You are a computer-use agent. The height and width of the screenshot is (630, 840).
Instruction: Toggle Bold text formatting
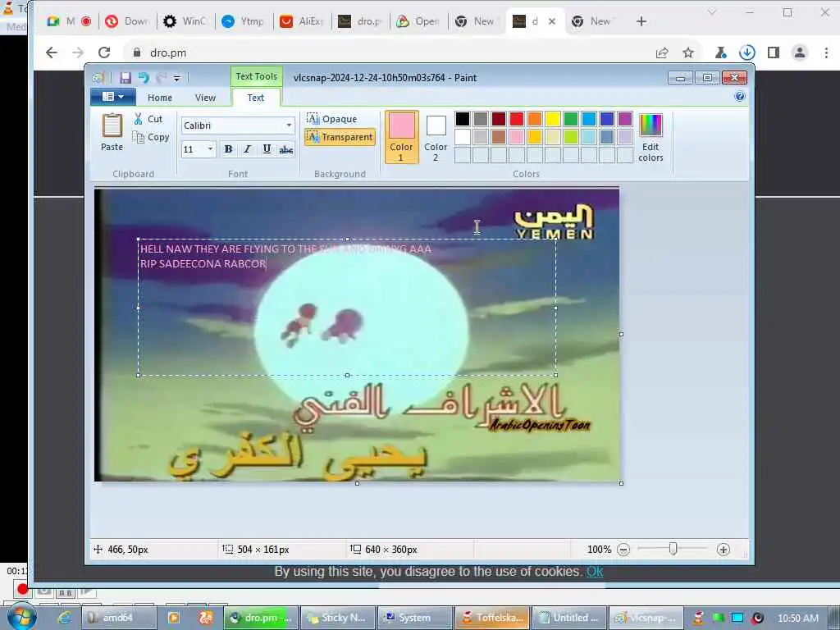click(228, 149)
